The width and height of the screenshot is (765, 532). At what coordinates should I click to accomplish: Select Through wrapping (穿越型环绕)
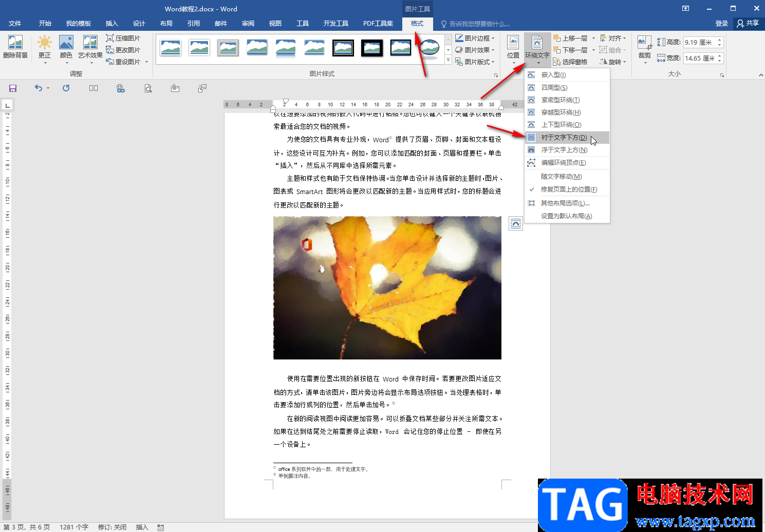click(x=567, y=112)
